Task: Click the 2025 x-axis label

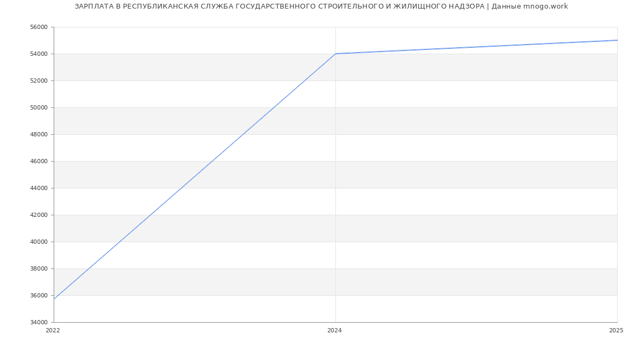Action: click(616, 331)
